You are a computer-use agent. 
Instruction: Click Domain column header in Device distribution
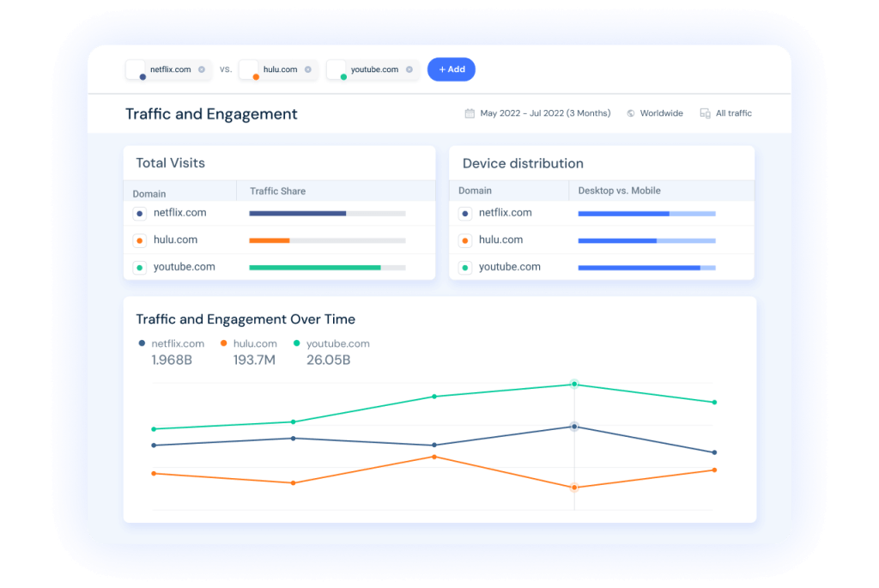[475, 191]
